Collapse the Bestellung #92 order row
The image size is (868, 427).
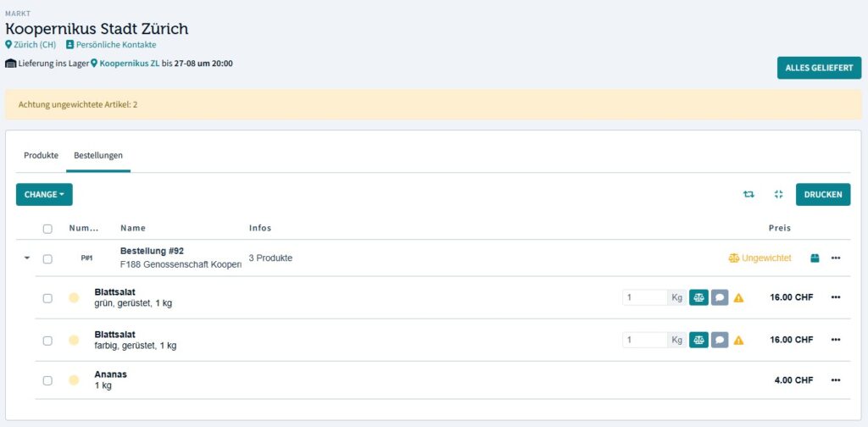pos(26,258)
